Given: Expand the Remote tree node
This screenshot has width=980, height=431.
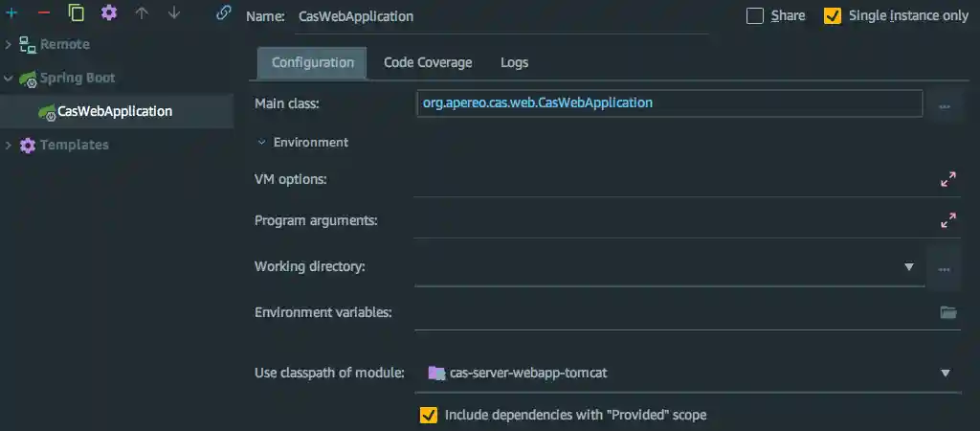Looking at the screenshot, I should [8, 44].
